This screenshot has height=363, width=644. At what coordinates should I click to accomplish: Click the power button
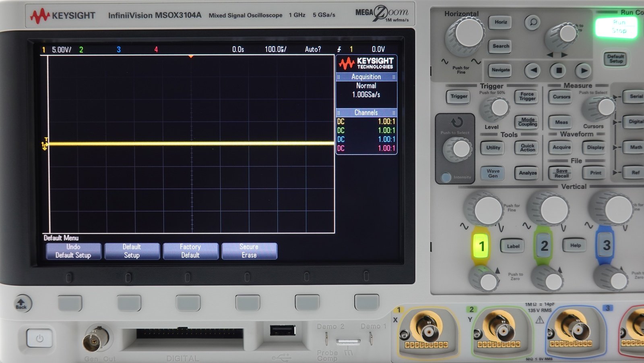[39, 338]
